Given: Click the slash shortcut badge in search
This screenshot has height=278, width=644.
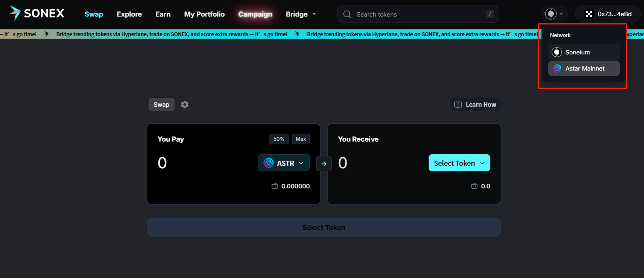Looking at the screenshot, I should coord(490,14).
